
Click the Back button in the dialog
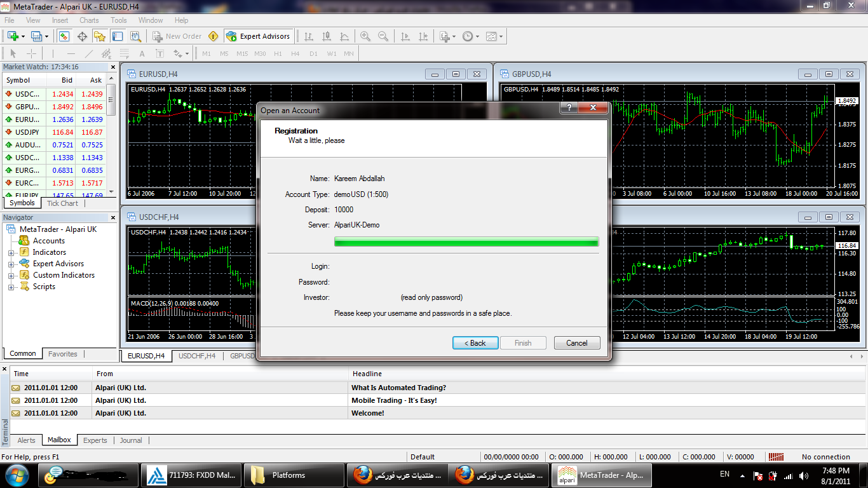(475, 342)
